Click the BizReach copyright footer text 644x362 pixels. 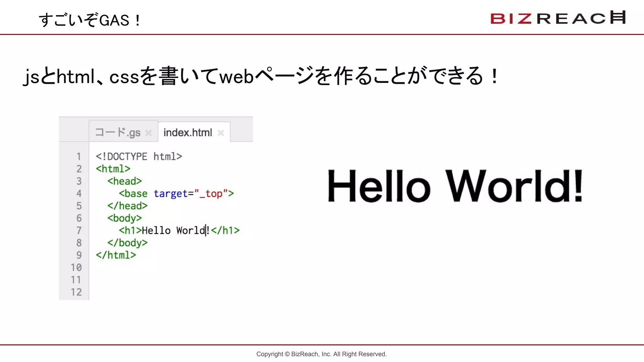pyautogui.click(x=321, y=354)
